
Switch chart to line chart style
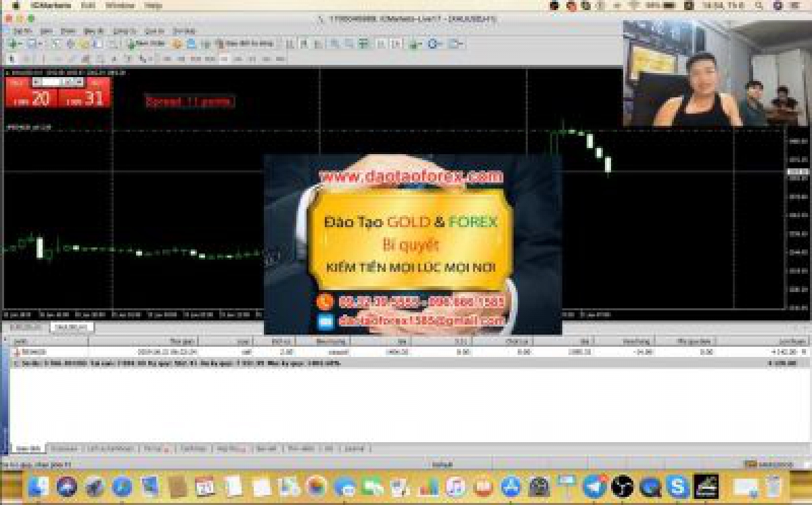318,43
